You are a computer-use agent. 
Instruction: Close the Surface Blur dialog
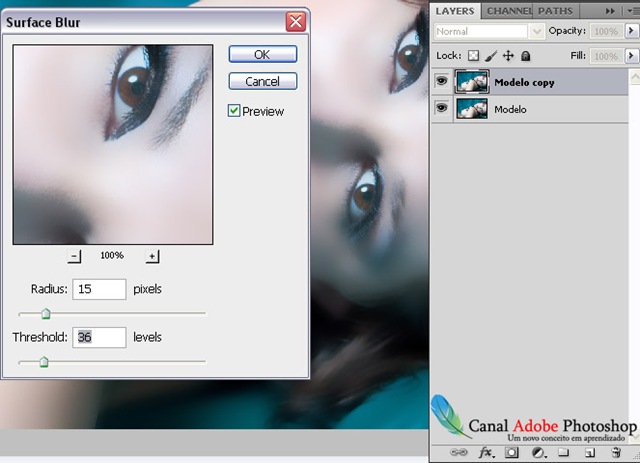point(296,22)
